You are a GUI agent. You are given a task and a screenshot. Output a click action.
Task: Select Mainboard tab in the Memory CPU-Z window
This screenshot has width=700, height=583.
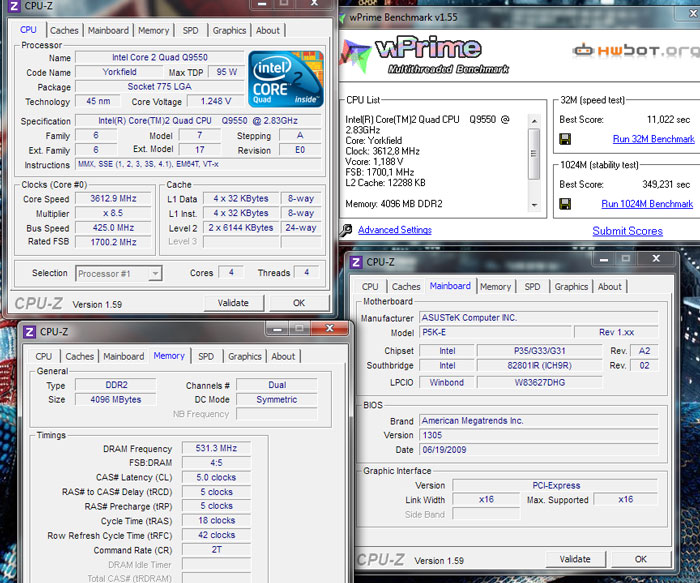(x=124, y=356)
